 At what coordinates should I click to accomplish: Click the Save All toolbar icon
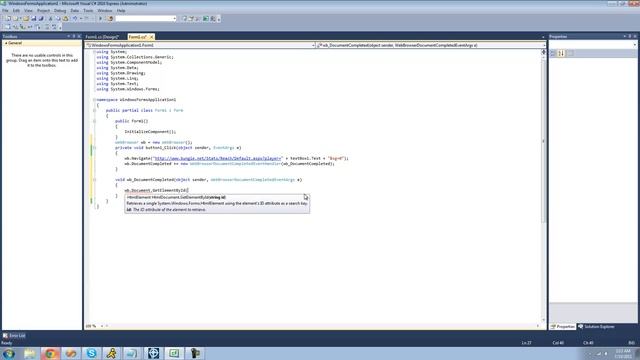tap(41, 19)
